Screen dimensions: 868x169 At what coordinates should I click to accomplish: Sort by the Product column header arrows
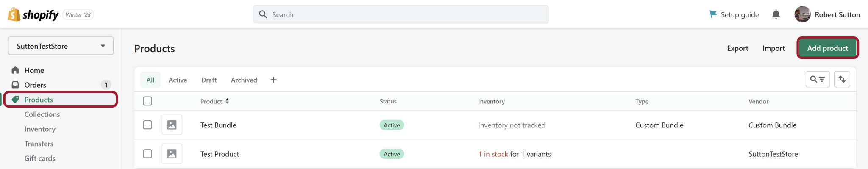click(227, 101)
